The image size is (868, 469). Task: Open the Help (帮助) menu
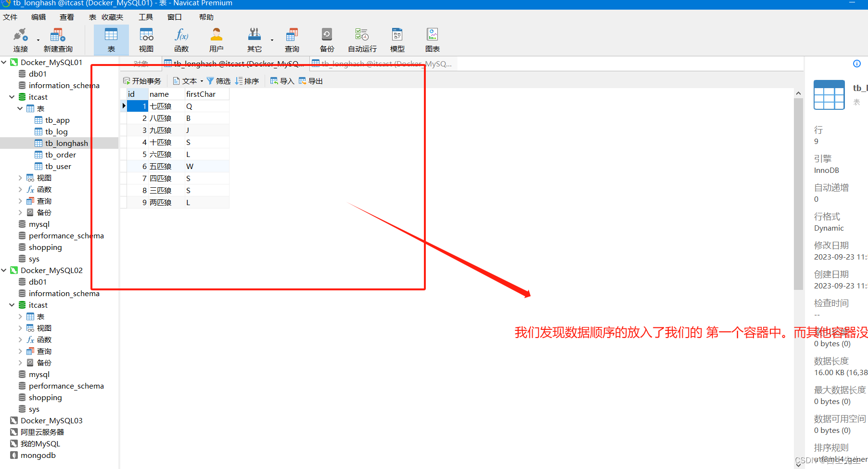point(206,17)
